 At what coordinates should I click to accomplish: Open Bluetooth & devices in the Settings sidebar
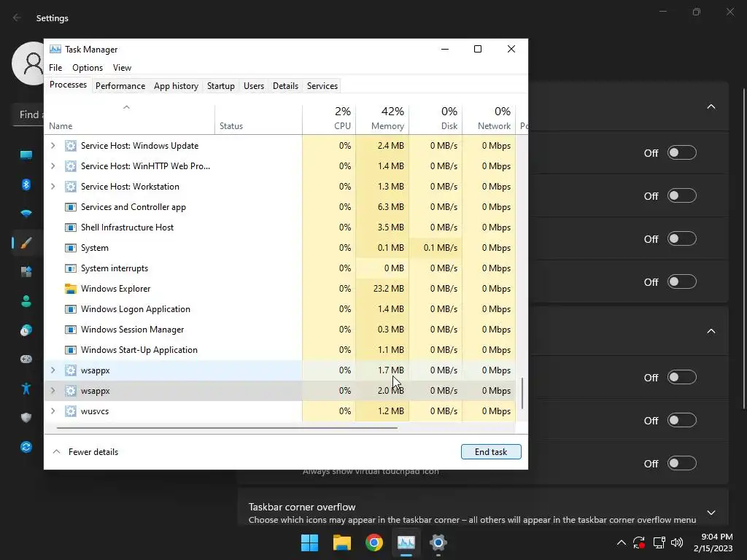(x=26, y=184)
